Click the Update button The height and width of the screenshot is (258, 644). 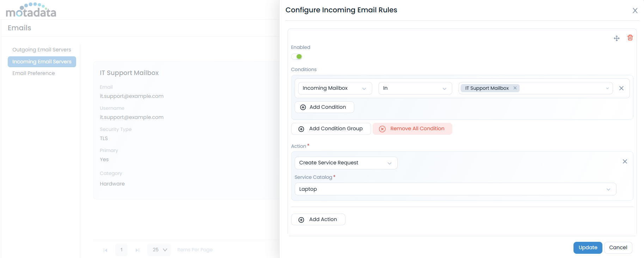pyautogui.click(x=588, y=247)
